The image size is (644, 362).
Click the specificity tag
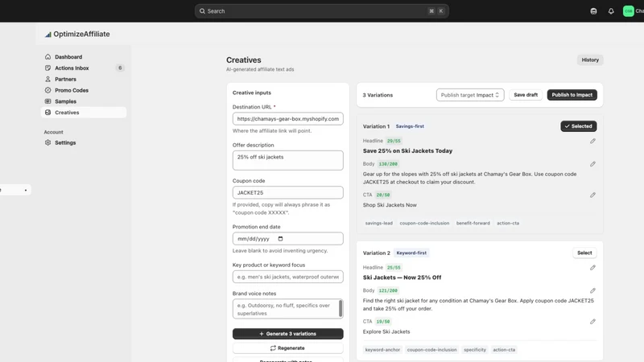475,350
